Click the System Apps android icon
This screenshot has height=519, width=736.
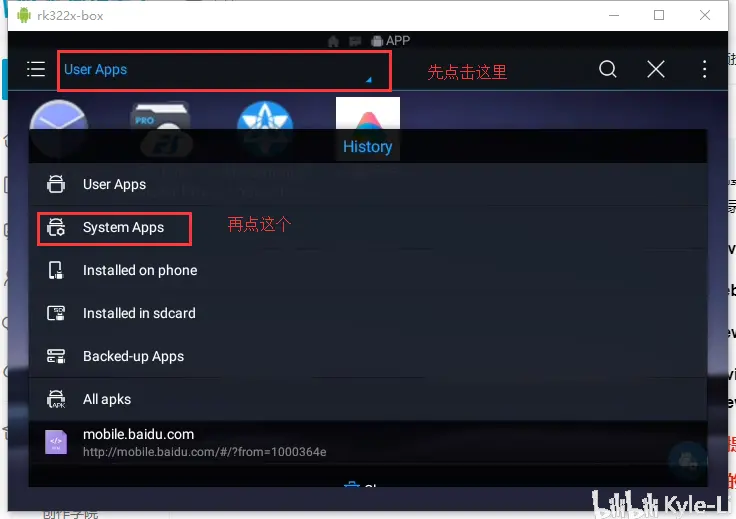tap(56, 228)
